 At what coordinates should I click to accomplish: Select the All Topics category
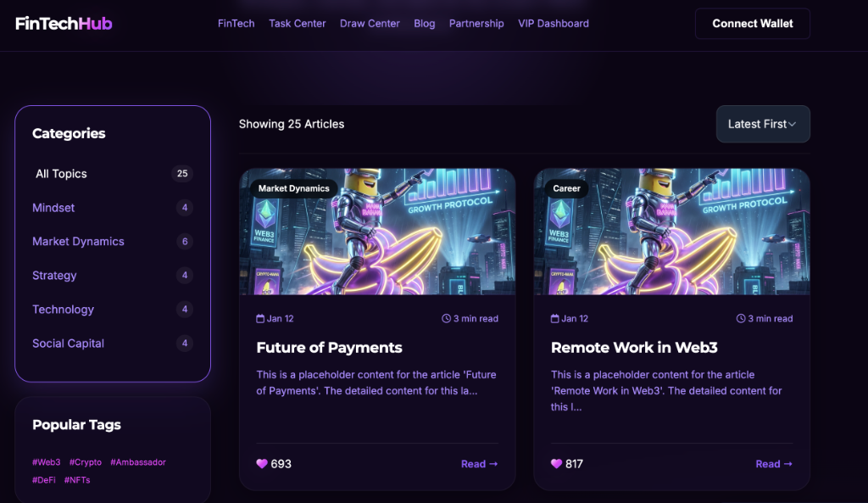61,174
